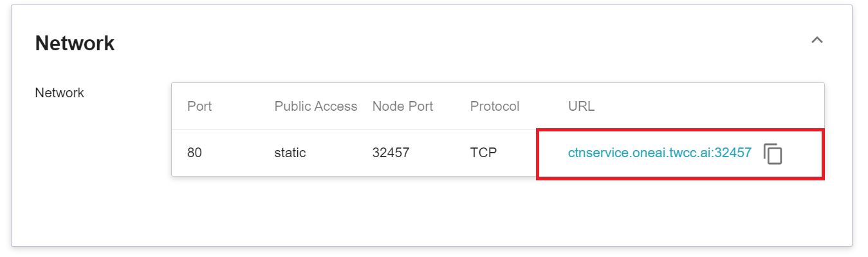Image resolution: width=868 pixels, height=257 pixels.
Task: Open the ctnservice.oneai.twcc.ai:32457 link
Action: [660, 153]
